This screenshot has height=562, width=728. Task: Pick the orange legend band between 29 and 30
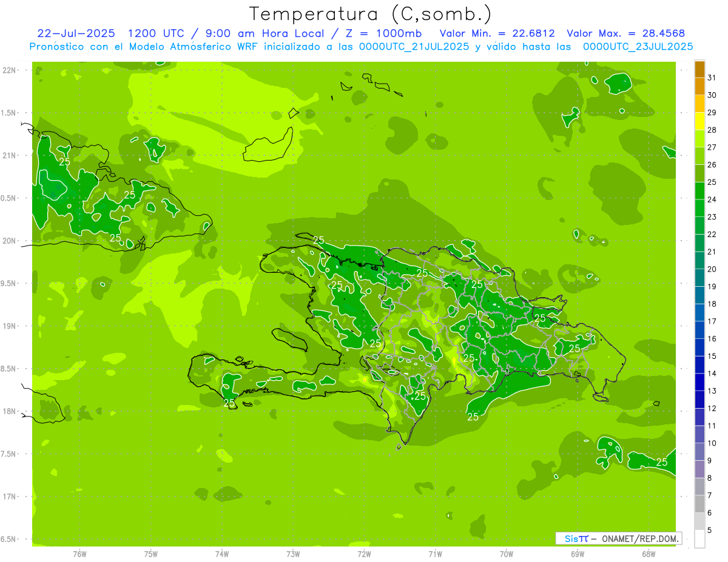click(699, 104)
